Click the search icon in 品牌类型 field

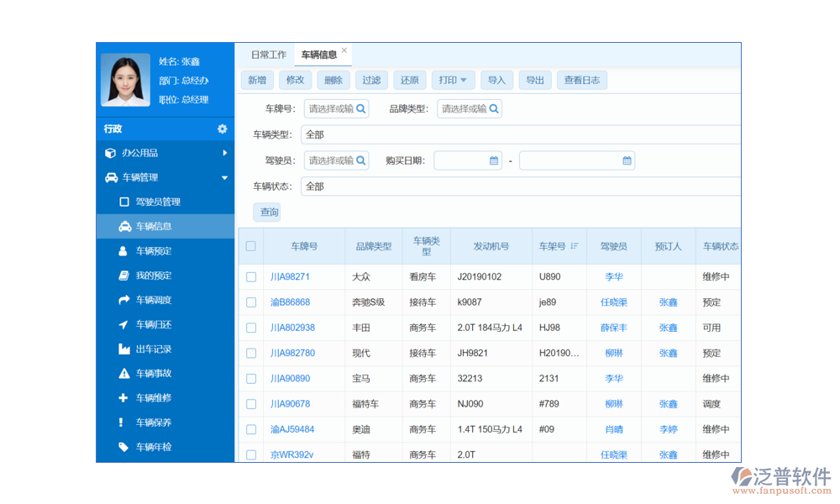click(494, 108)
